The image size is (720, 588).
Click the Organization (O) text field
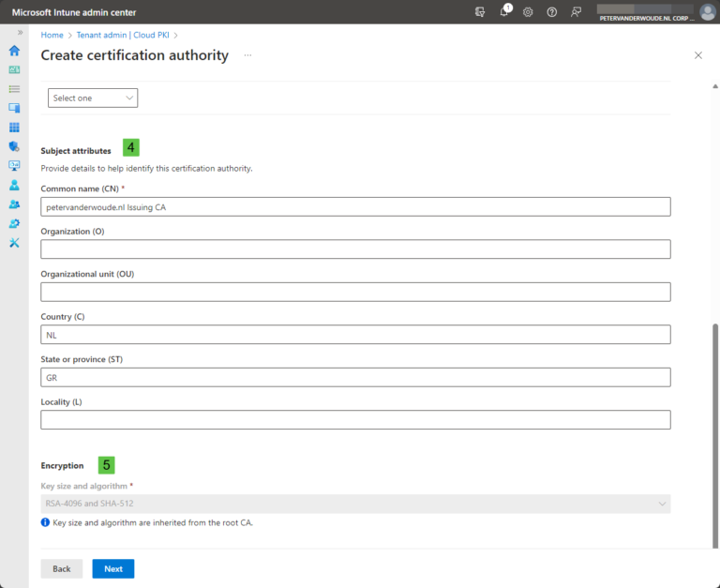(355, 249)
